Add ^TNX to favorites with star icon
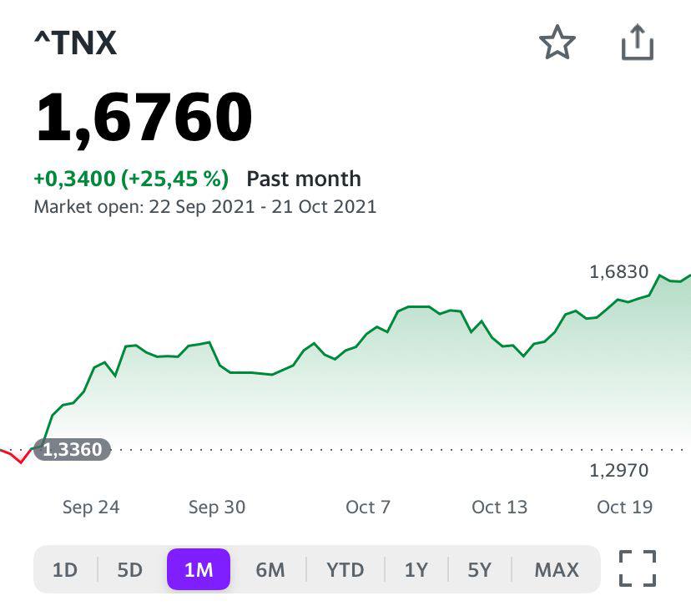Screen dimensions: 691x616 point(557,43)
